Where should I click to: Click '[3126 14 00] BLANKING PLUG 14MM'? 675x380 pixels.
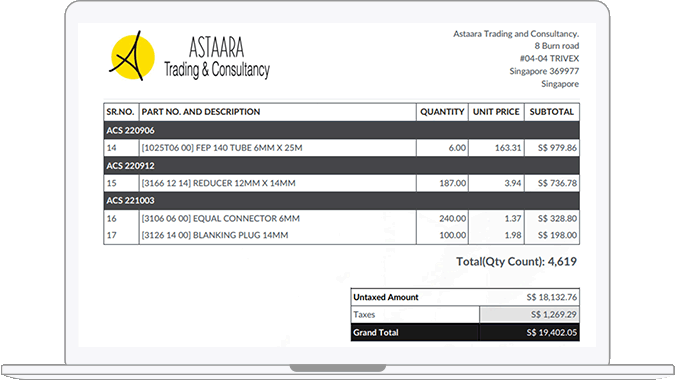coord(215,235)
